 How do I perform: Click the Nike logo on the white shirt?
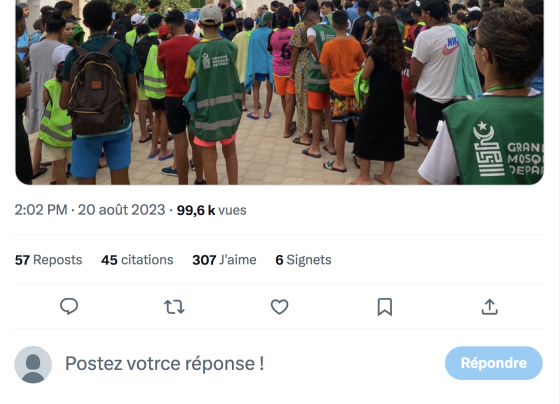click(x=451, y=46)
